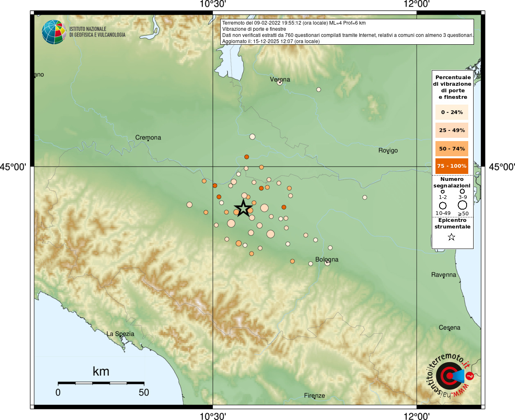This screenshot has height=420, width=515.
Task: Click the INGV globe logo
Action: [54, 32]
